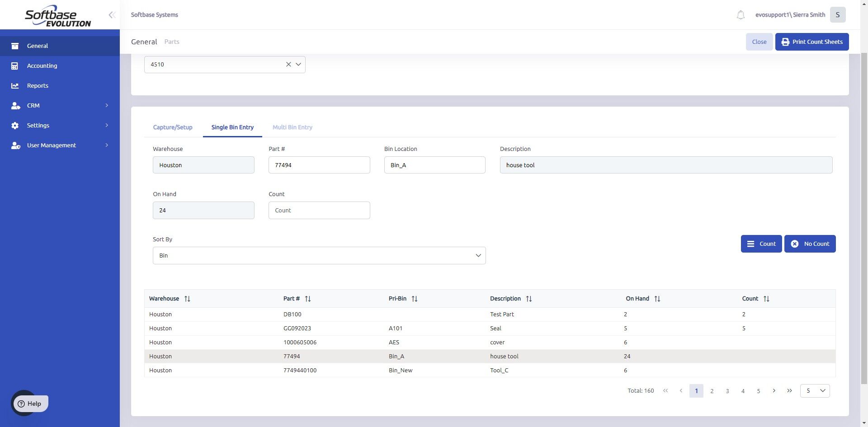Click the Print Count Sheets button
This screenshot has height=427, width=868.
coord(812,42)
